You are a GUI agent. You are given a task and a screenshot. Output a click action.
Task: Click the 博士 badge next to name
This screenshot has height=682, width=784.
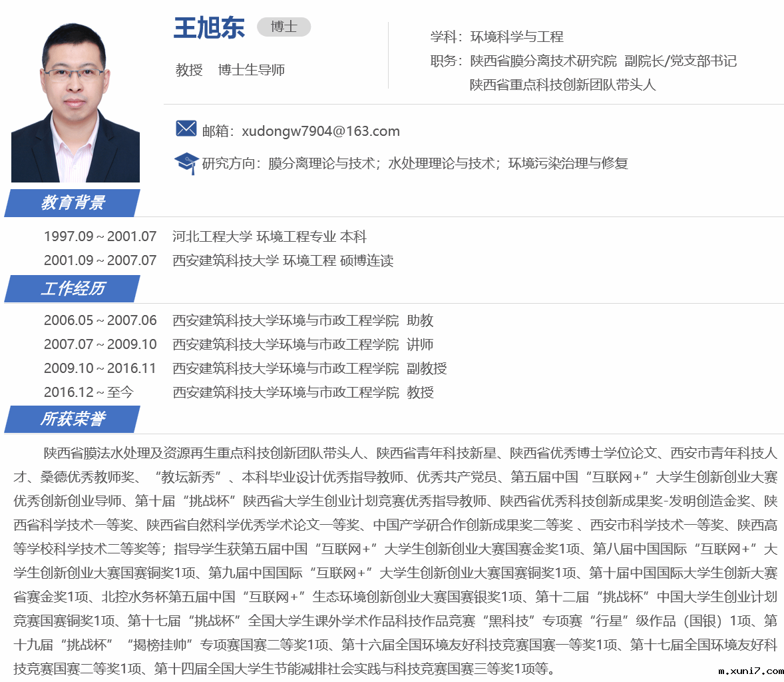[x=284, y=27]
